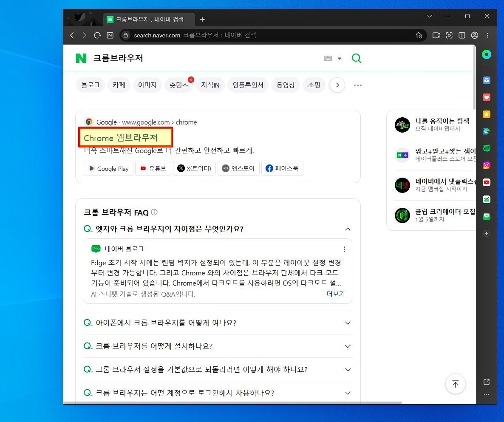Collapse the 엣지와 크롬 브라우저 차이점 question

click(348, 229)
